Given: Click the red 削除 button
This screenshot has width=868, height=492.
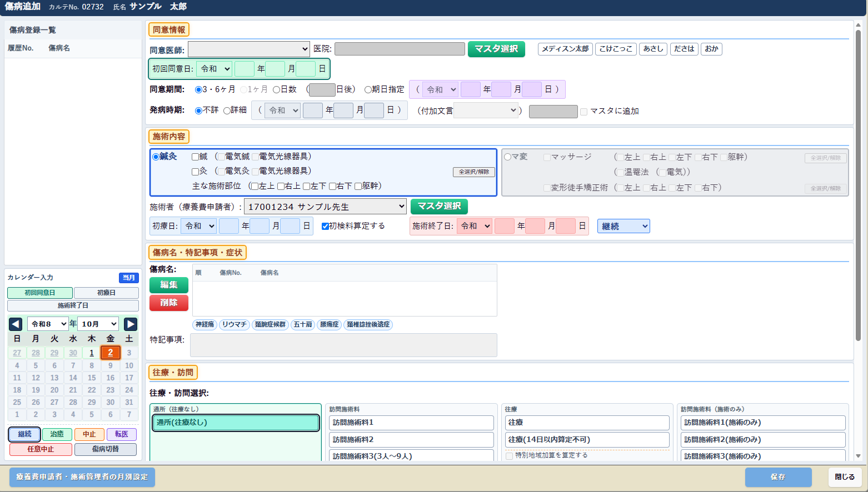Looking at the screenshot, I should [169, 303].
